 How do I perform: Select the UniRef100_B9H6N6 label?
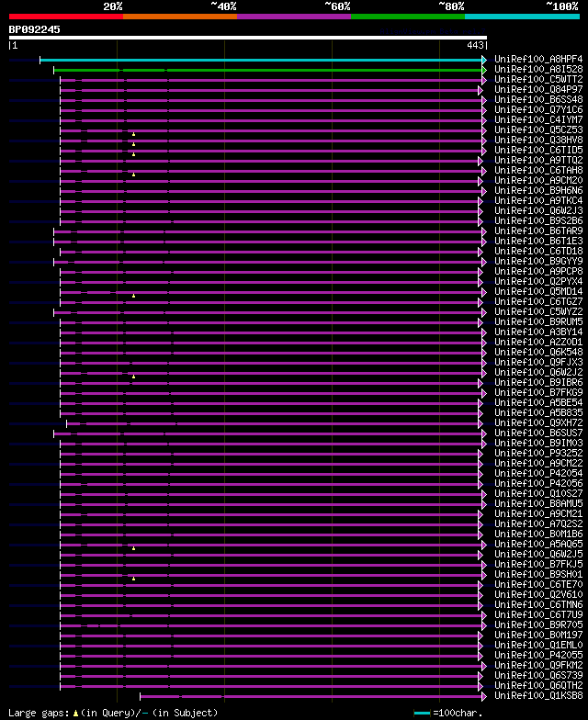(538, 191)
